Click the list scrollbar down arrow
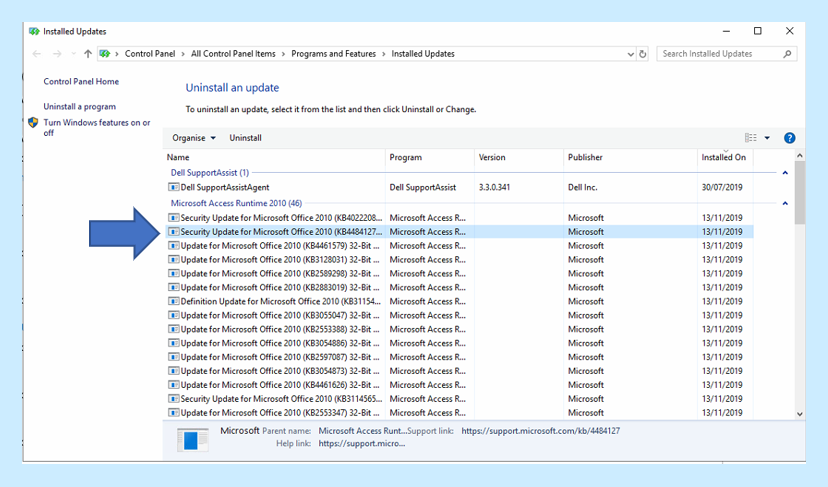The height and width of the screenshot is (487, 828). pos(799,415)
